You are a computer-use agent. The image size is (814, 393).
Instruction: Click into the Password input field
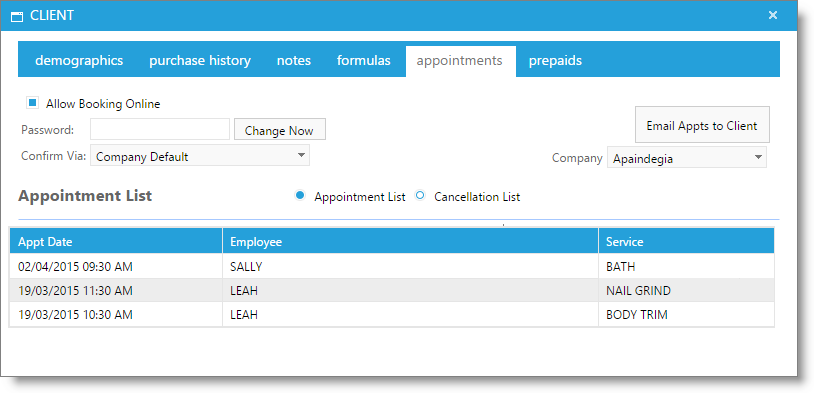[160, 129]
